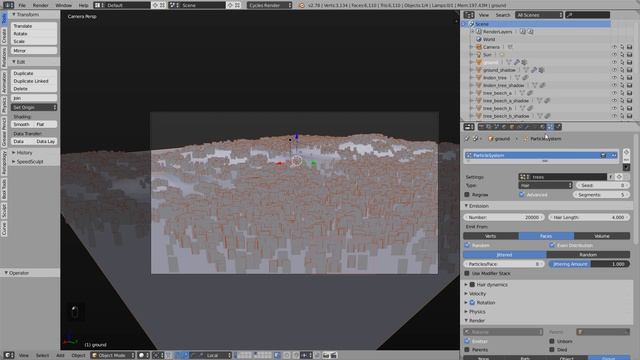This screenshot has height=360, width=640.
Task: Open the Window menu
Action: tap(63, 5)
